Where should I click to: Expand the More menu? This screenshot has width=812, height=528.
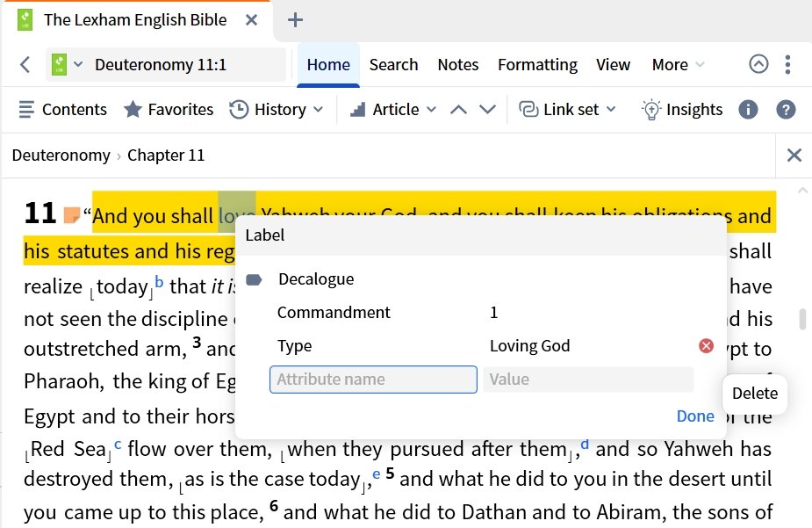pyautogui.click(x=678, y=65)
